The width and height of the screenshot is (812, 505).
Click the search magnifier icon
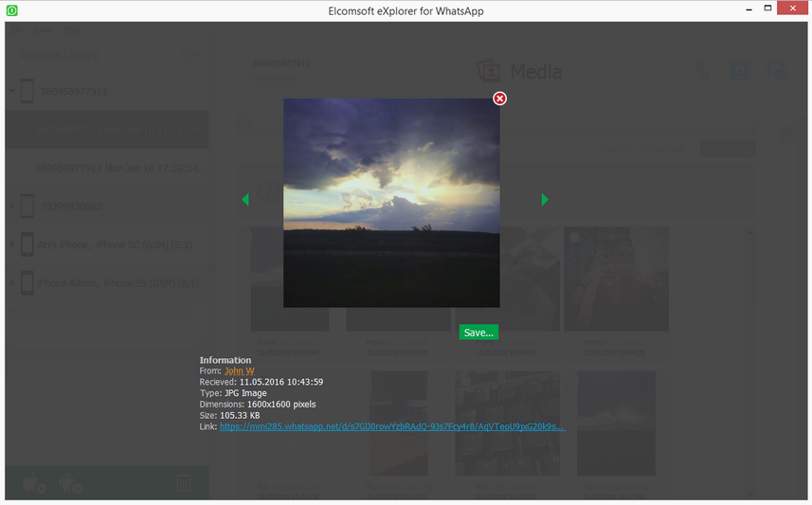(247, 124)
